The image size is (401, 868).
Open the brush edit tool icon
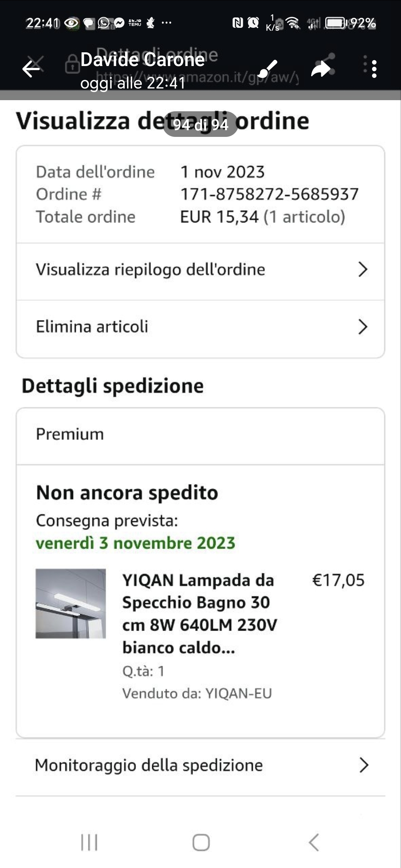268,69
